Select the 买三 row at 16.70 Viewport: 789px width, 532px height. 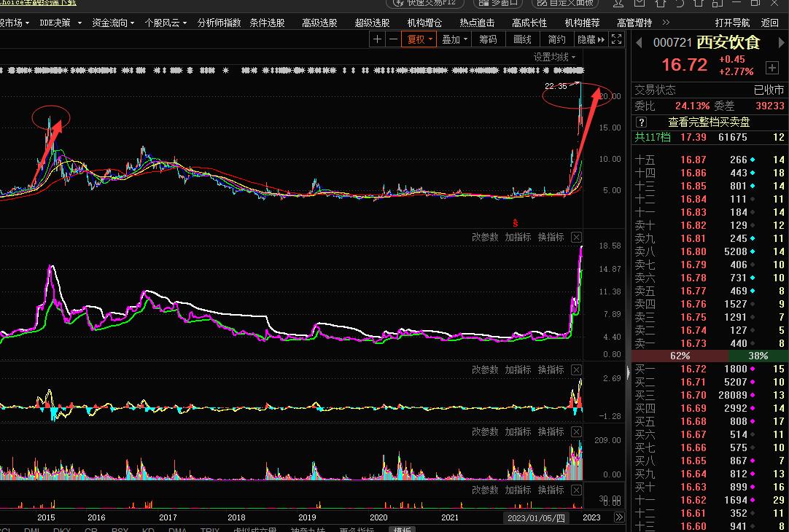pos(710,395)
